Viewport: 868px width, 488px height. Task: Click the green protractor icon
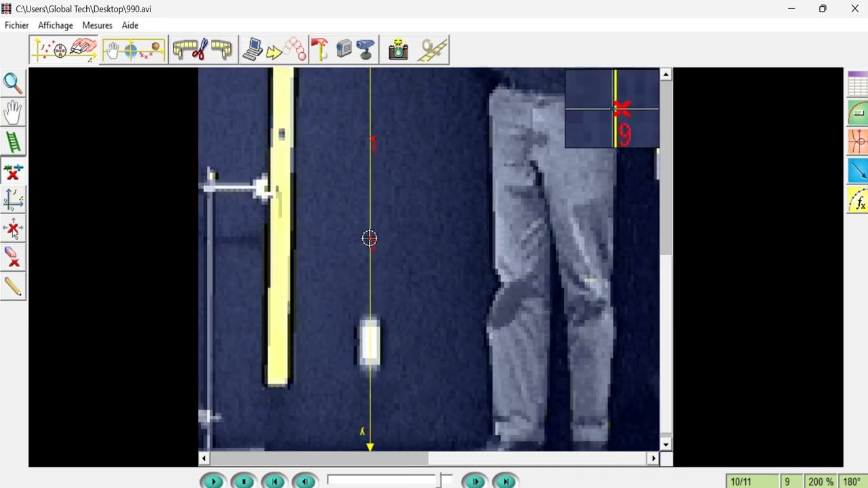858,113
